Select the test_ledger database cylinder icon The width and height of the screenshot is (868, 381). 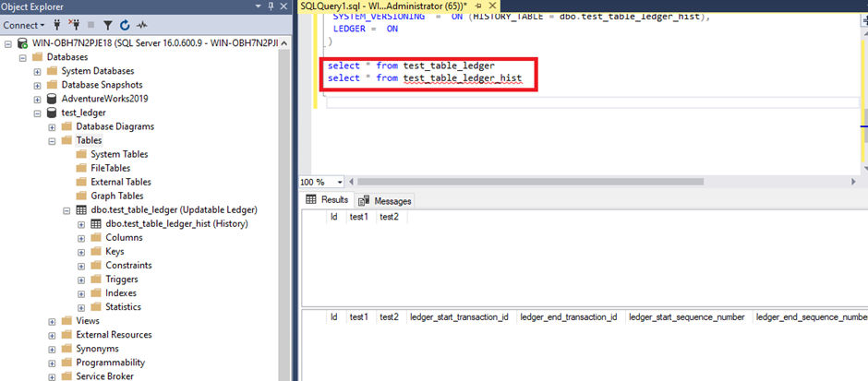coord(52,113)
